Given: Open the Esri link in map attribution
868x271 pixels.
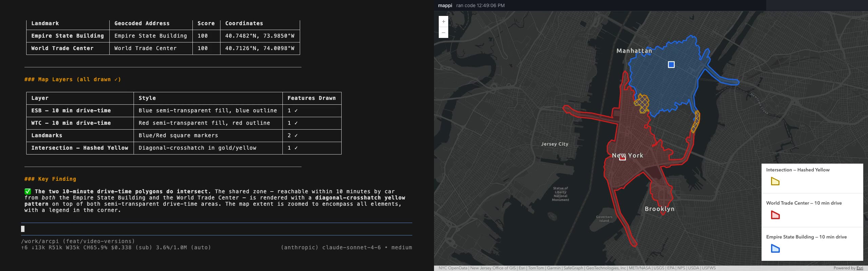Looking at the screenshot, I should coord(860,268).
